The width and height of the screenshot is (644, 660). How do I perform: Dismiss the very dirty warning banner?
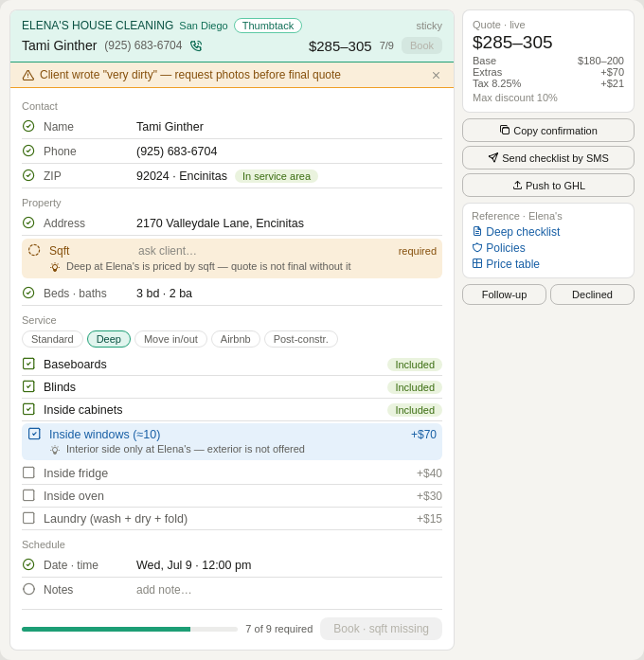436,76
